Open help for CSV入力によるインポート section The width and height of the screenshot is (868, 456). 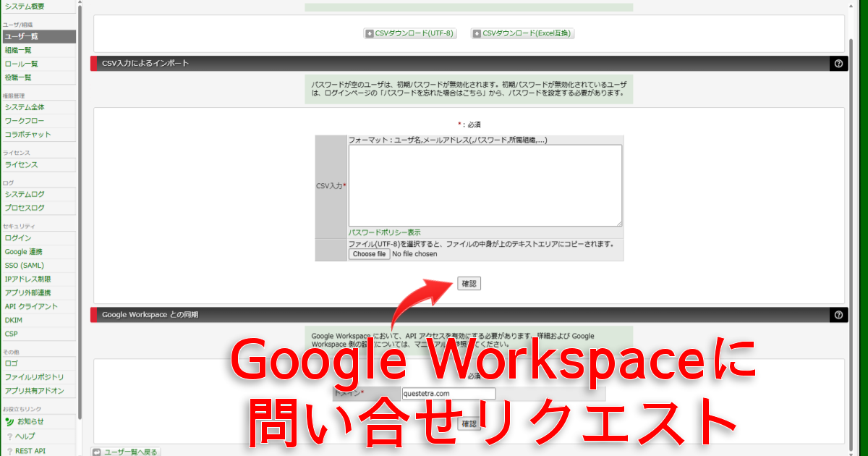click(838, 63)
